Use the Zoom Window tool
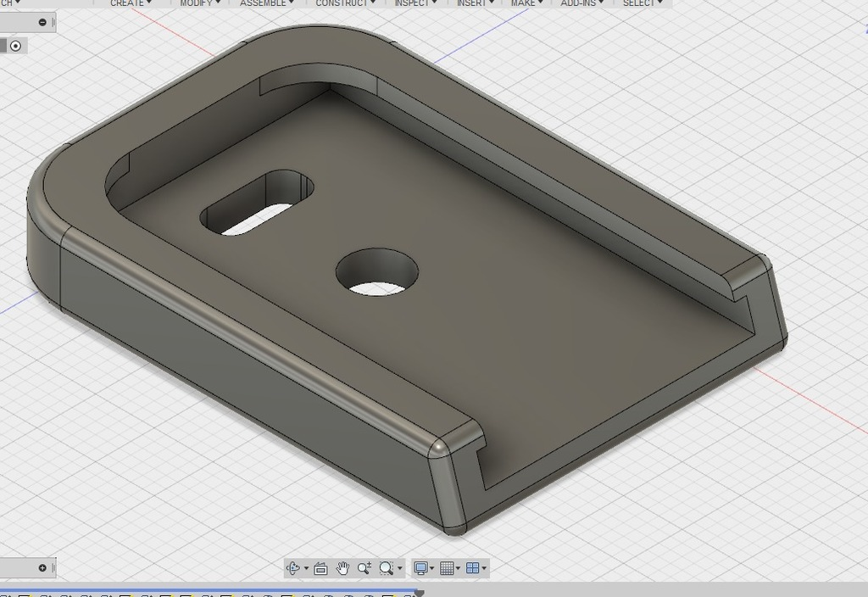Screen dimensions: 868x597 point(386,568)
